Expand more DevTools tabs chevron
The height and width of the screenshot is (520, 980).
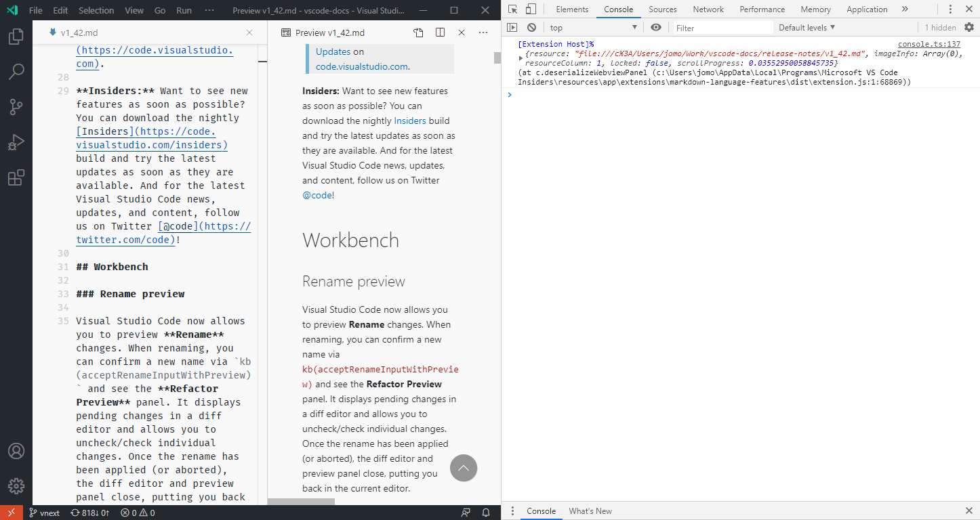[905, 9]
